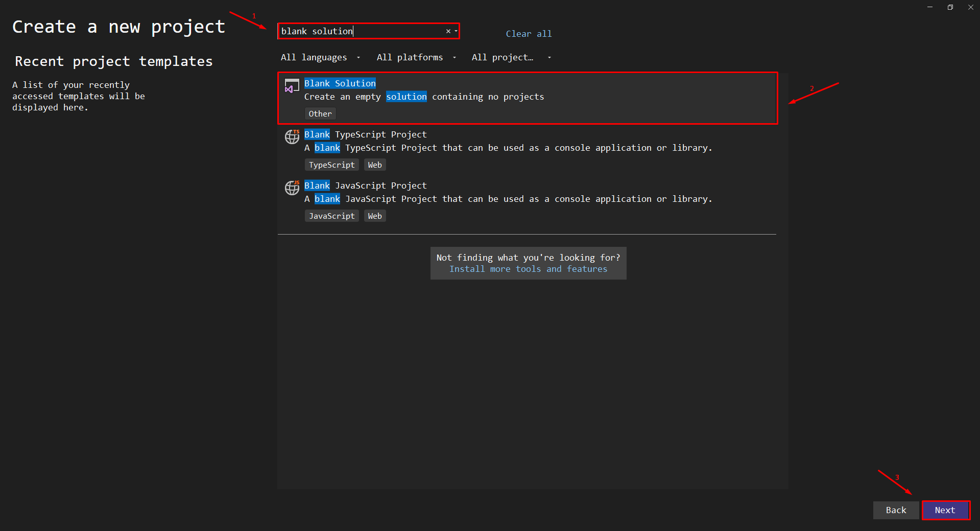Open the All platforms filter dropdown
980x531 pixels.
(416, 57)
